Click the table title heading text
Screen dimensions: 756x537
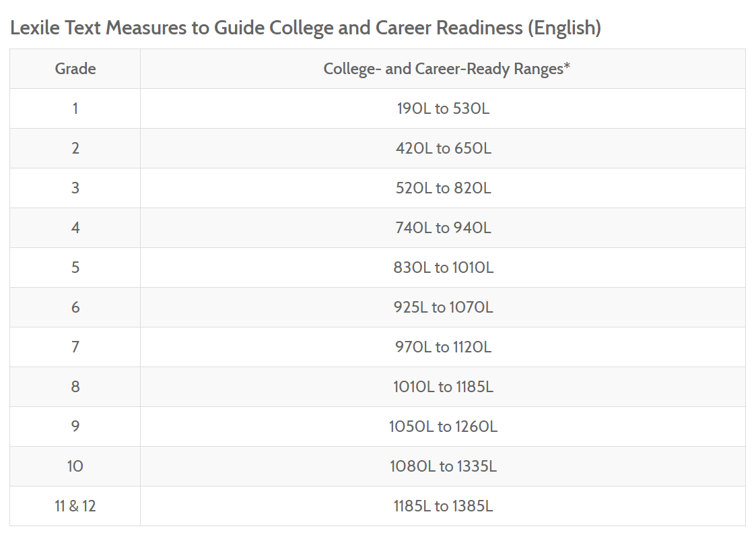306,28
